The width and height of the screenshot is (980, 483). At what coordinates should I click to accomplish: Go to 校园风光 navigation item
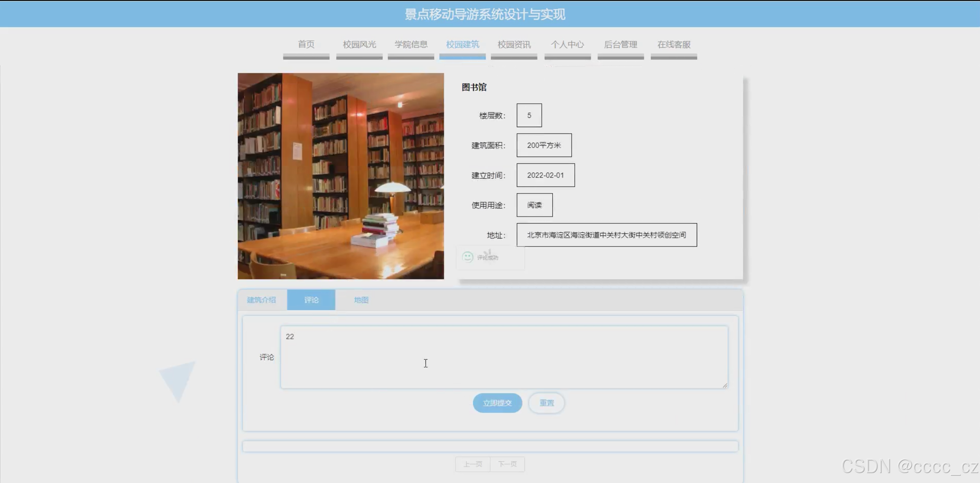coord(359,45)
